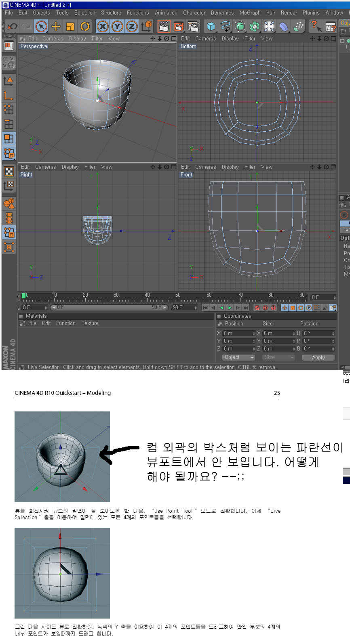The image size is (350, 644).
Task: Open the MoGraph menu
Action: [x=250, y=13]
